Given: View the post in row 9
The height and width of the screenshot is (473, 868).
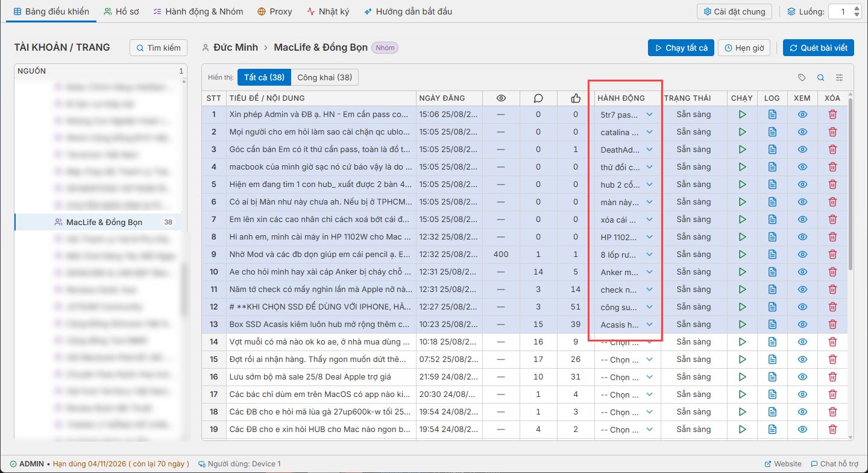Looking at the screenshot, I should [802, 255].
